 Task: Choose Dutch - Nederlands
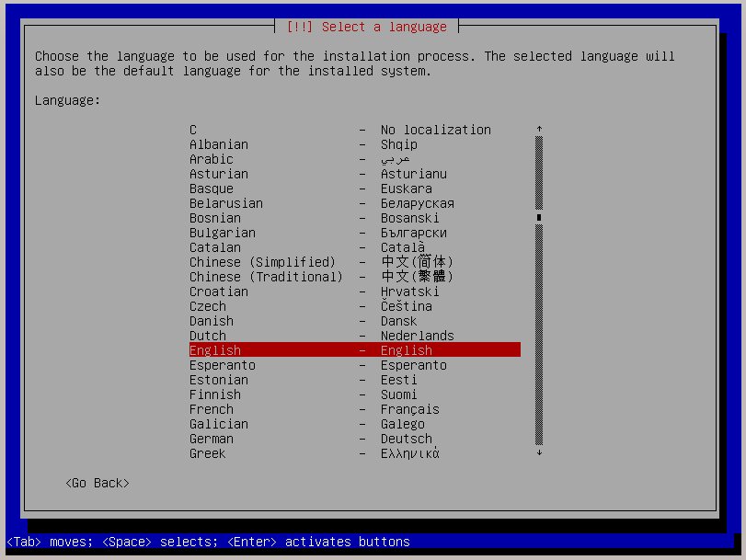tap(354, 336)
